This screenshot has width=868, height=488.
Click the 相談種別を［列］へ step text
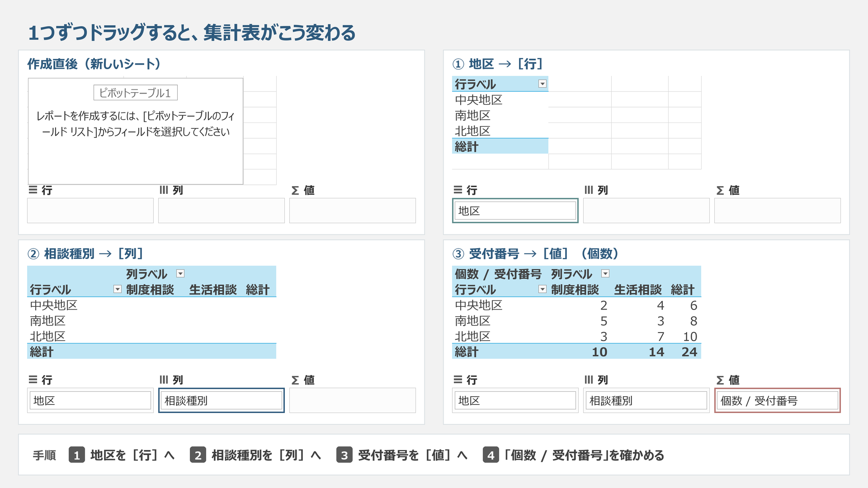pyautogui.click(x=266, y=455)
